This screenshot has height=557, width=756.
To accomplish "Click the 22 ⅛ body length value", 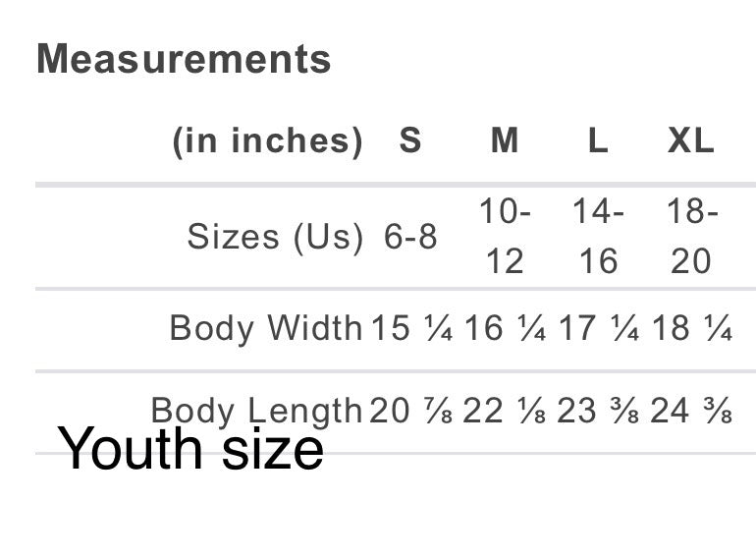I will point(505,412).
